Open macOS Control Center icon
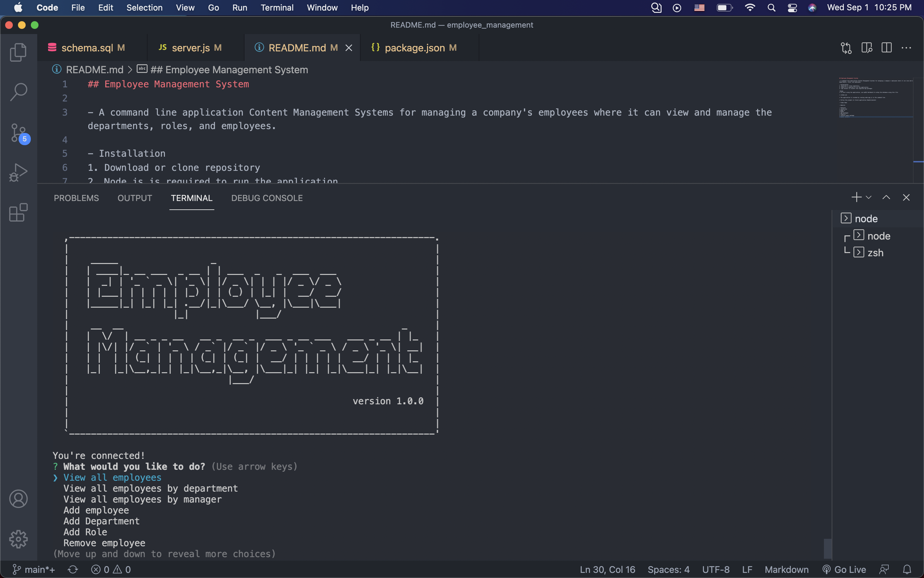This screenshot has height=578, width=924. click(792, 8)
